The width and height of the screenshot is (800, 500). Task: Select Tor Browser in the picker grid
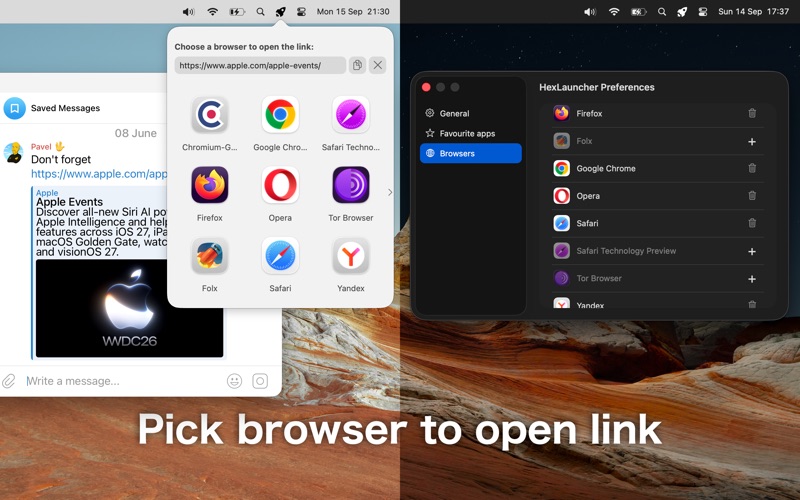[351, 185]
